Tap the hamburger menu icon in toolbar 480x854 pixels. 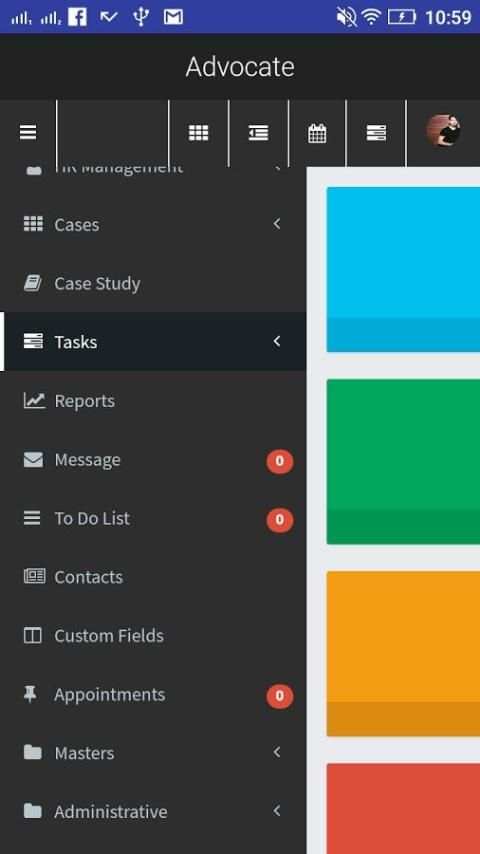28,132
